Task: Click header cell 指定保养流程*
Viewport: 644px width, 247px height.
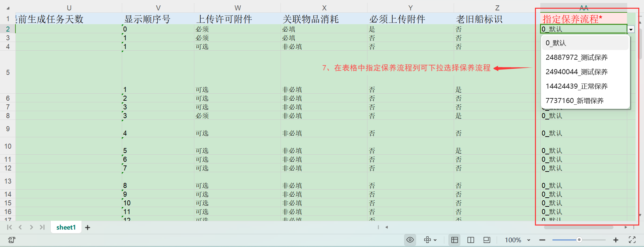Action: click(584, 19)
